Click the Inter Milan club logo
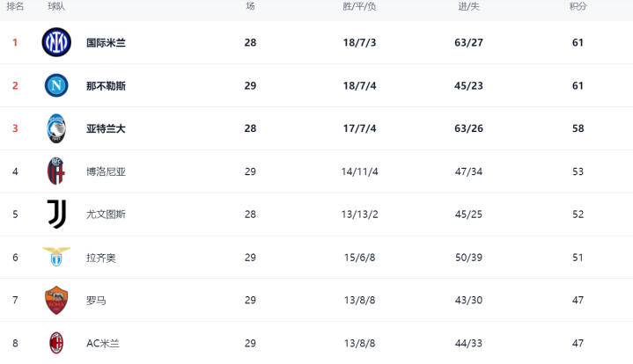 tap(56, 42)
